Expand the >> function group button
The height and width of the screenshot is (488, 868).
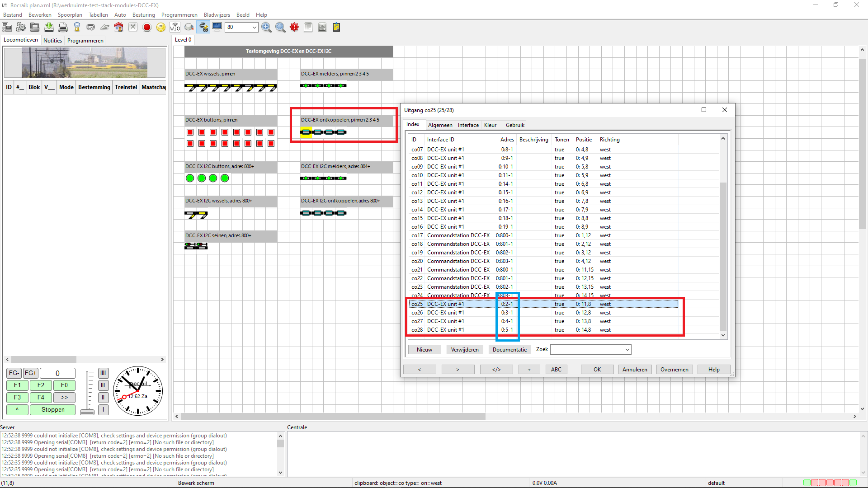64,397
